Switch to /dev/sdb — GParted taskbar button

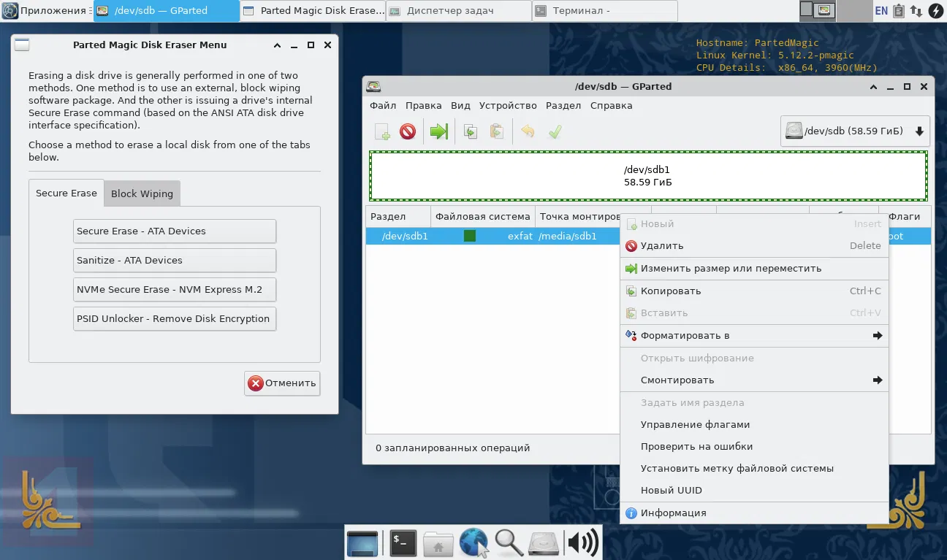point(166,11)
